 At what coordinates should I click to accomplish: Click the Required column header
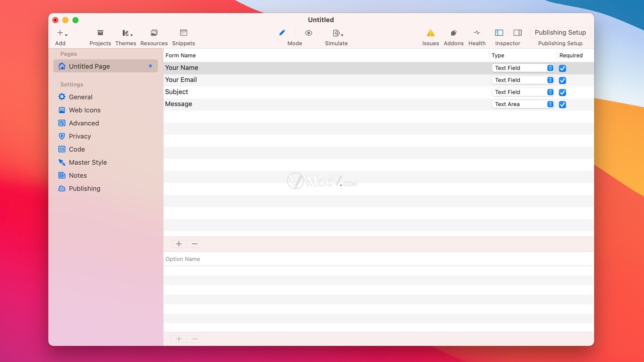click(575, 55)
